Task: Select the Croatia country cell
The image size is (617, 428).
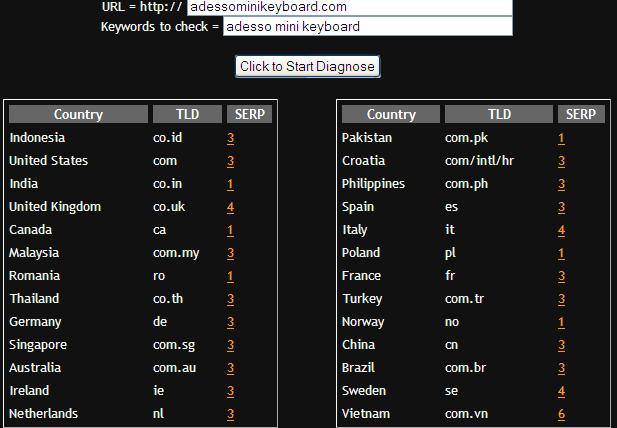Action: click(363, 160)
